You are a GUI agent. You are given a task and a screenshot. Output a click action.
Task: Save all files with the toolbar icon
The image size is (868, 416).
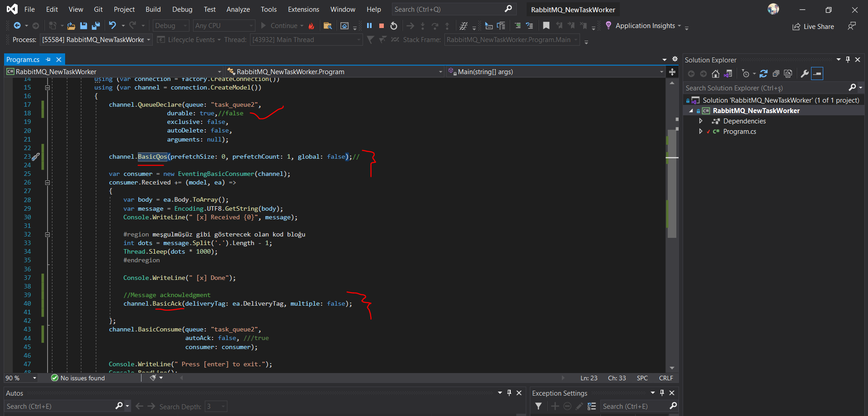(x=96, y=26)
